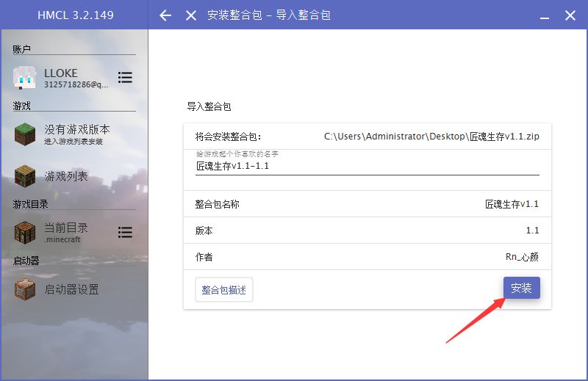Edit the game name field 匠魂生存v1.1-1.1
588x381 pixels.
(367, 166)
